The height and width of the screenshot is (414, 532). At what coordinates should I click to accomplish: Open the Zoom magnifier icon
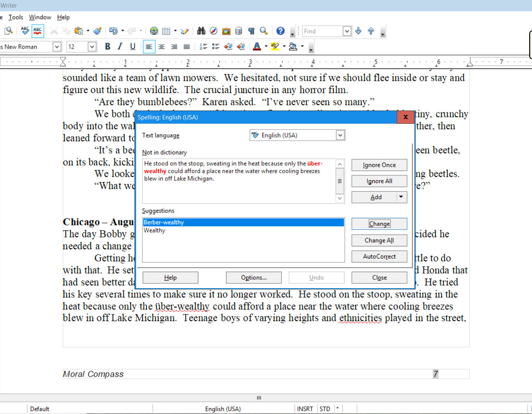point(263,31)
